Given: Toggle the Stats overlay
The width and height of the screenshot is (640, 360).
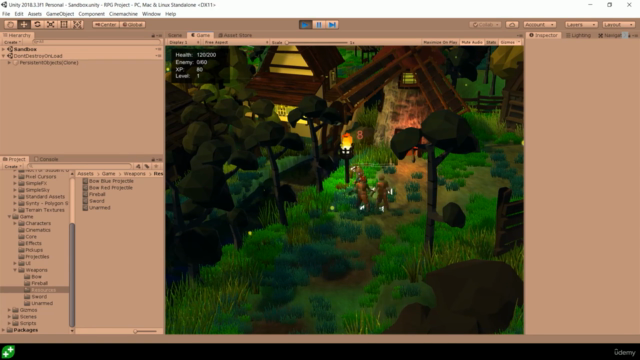Looking at the screenshot, I should (491, 42).
